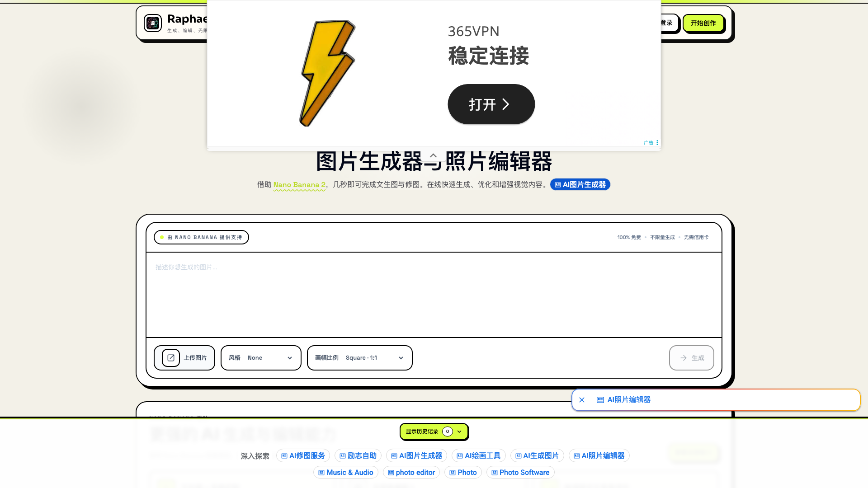This screenshot has width=868, height=488.
Task: Click the 由 NANO BANANA 提供支持 badge
Action: (x=201, y=237)
